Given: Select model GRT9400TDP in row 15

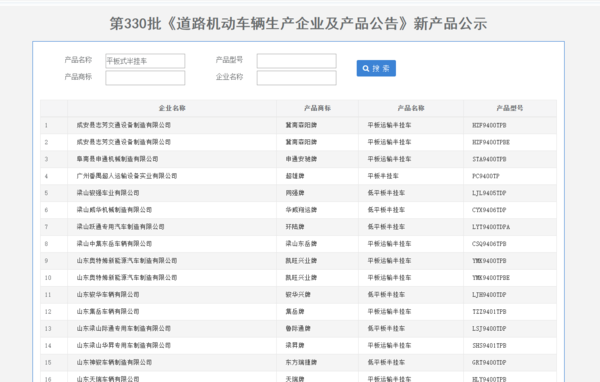Looking at the screenshot, I should pyautogui.click(x=489, y=362).
